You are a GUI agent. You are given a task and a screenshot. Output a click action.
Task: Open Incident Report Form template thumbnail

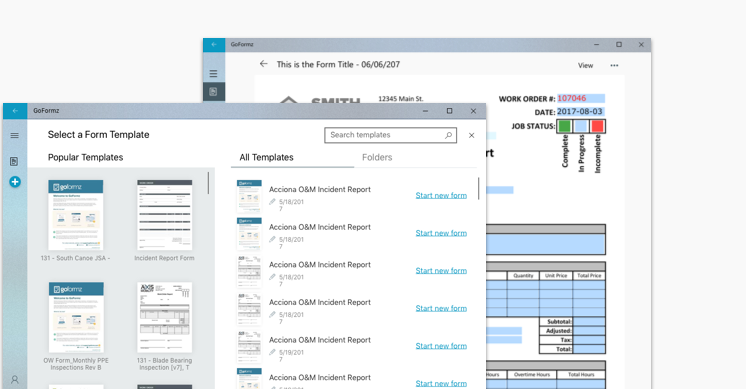coord(165,215)
